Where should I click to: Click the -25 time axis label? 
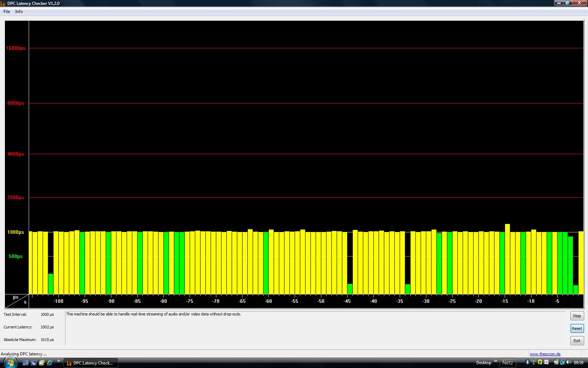[452, 301]
